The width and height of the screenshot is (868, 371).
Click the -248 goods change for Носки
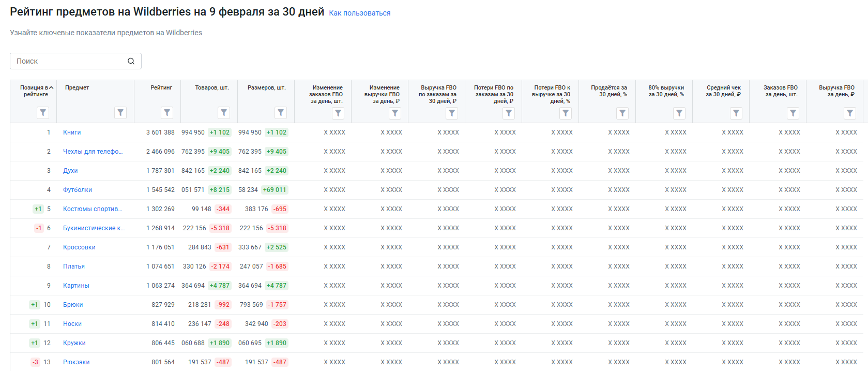(x=223, y=324)
